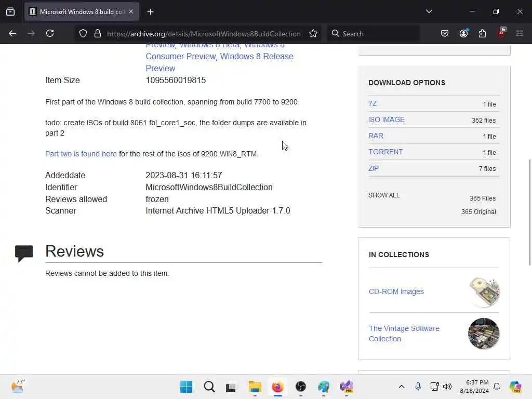532x399 pixels.
Task: Click the microphone tray icon
Action: click(418, 387)
